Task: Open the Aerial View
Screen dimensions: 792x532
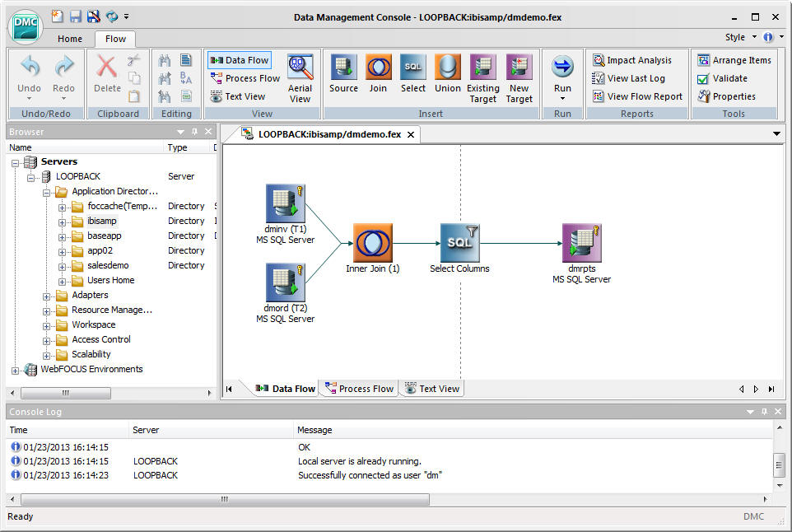Action: 300,78
